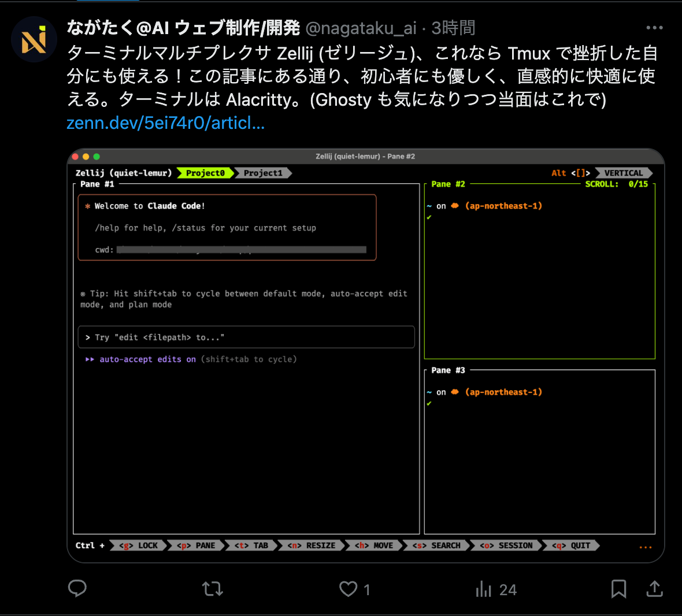682x616 pixels.
Task: Open the zenn.dev article link
Action: tap(165, 123)
